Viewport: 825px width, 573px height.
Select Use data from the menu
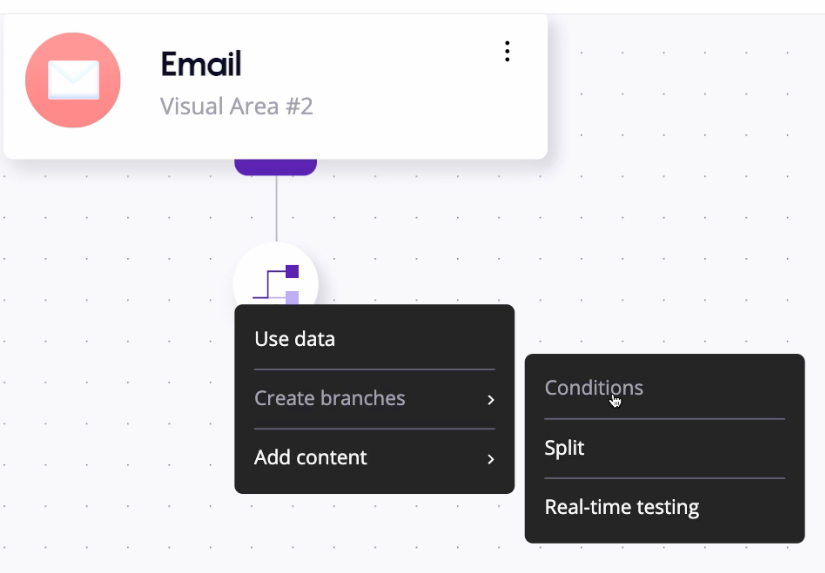click(x=295, y=339)
